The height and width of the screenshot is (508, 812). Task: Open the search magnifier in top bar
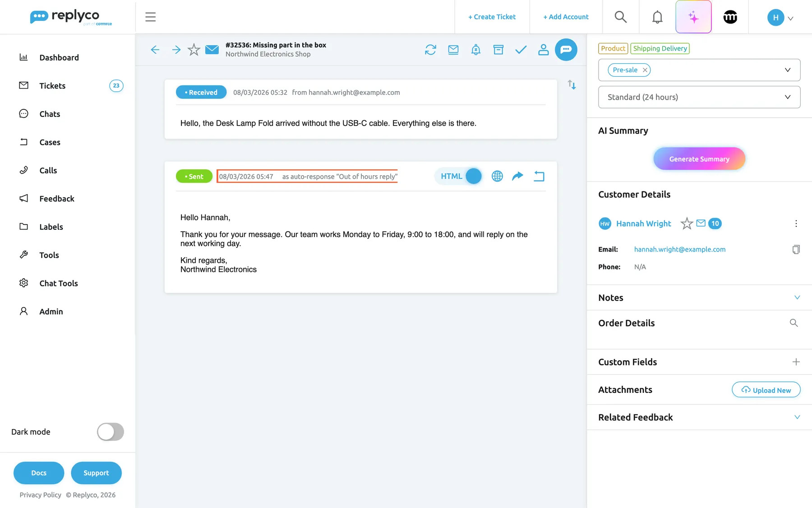coord(621,17)
